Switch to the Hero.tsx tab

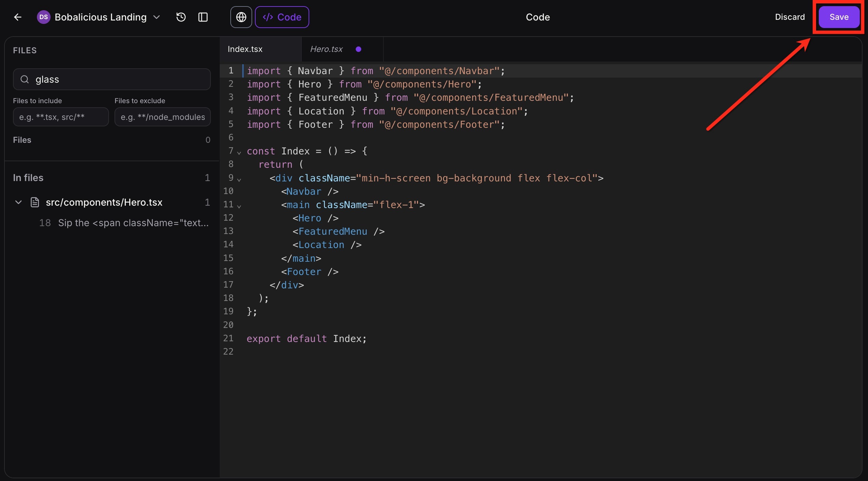pos(326,49)
